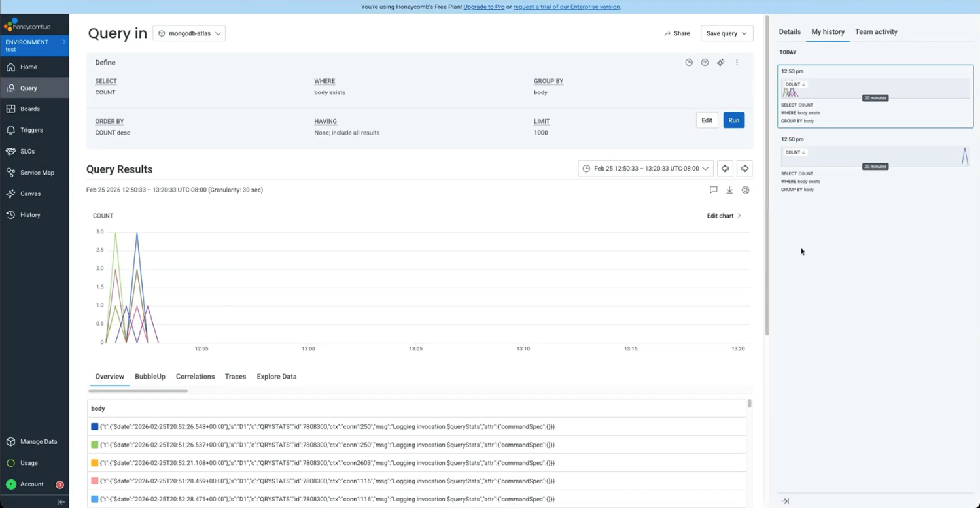Open the Details tab in the right panel
The width and height of the screenshot is (980, 508).
790,32
